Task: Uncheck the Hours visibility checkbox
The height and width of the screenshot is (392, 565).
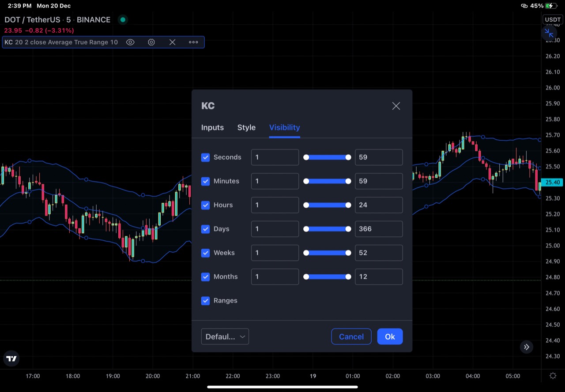Action: (x=205, y=205)
